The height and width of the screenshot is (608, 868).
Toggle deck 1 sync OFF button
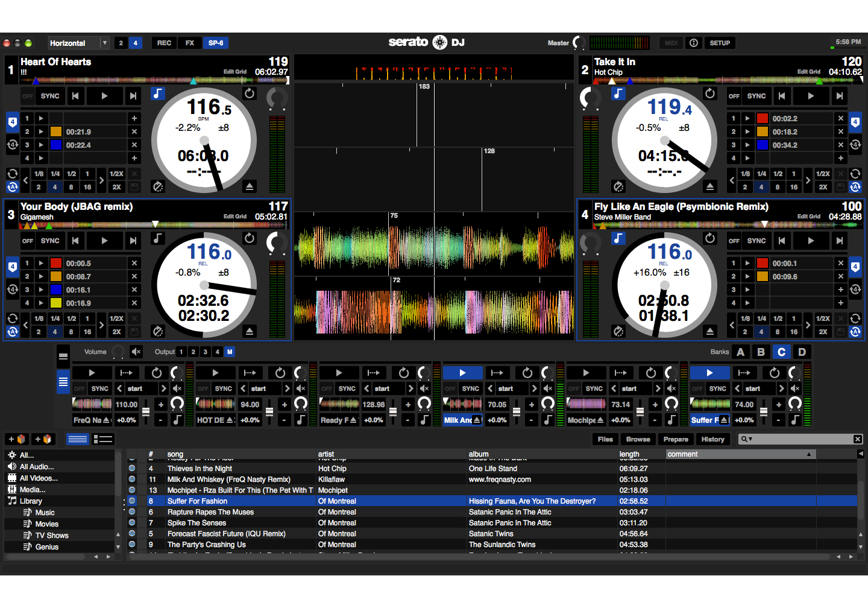(x=28, y=96)
